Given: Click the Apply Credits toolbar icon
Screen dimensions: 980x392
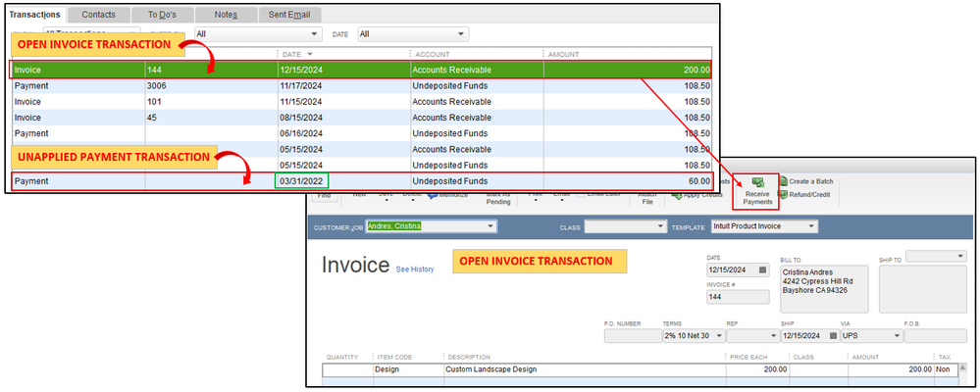Looking at the screenshot, I should pyautogui.click(x=676, y=195).
